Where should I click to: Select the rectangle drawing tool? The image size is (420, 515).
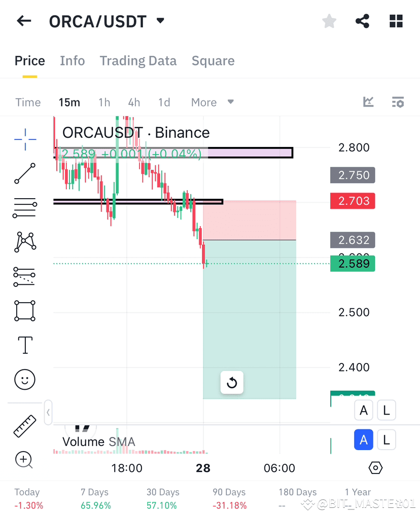click(x=24, y=311)
